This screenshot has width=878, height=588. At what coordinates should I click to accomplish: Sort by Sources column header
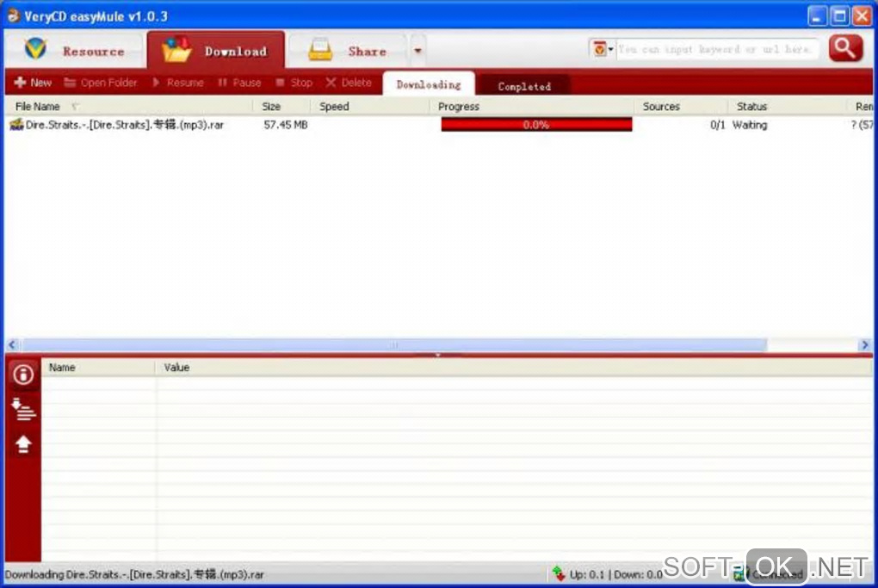[681, 107]
